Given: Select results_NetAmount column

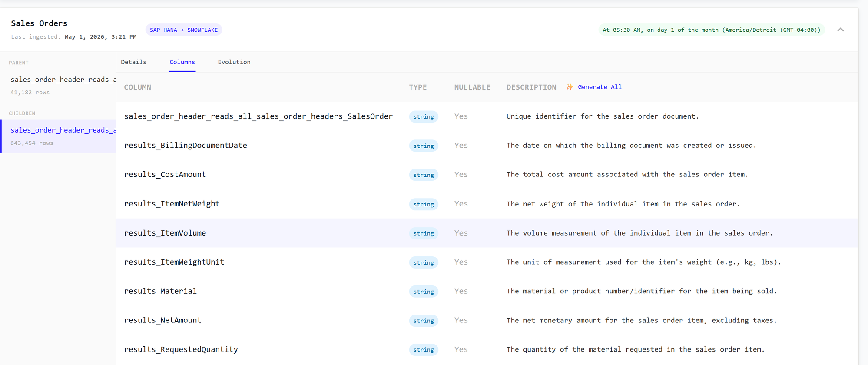Looking at the screenshot, I should (163, 320).
